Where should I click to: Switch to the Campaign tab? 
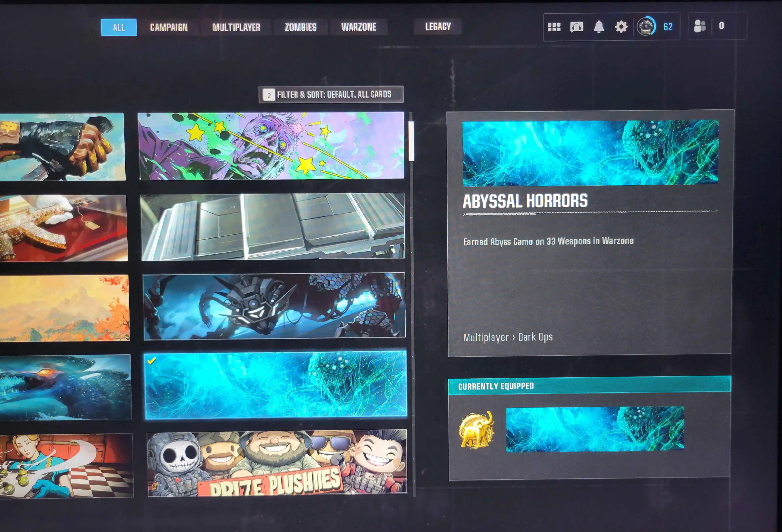tap(169, 27)
